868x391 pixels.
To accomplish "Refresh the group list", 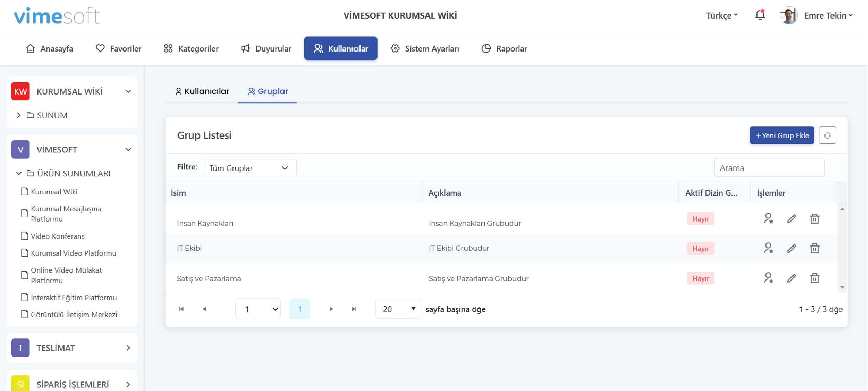I will (x=828, y=135).
